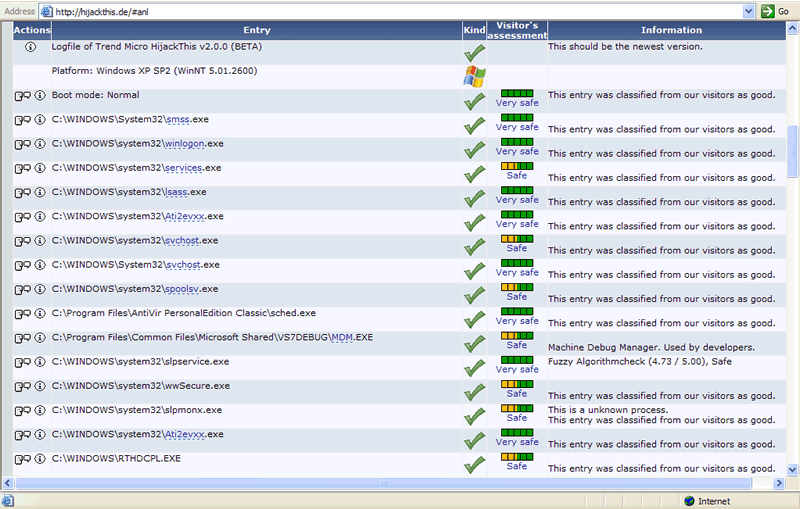Click the Information column header
The width and height of the screenshot is (800, 509).
tap(671, 30)
